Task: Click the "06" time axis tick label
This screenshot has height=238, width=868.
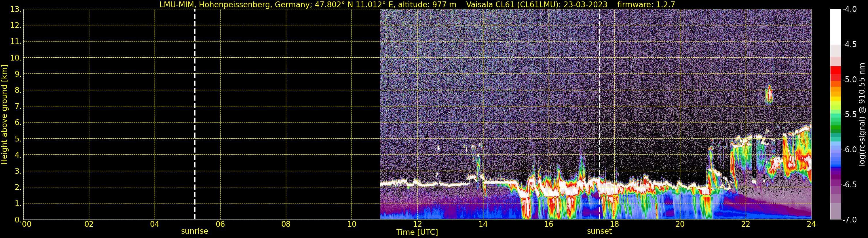Action: [220, 224]
